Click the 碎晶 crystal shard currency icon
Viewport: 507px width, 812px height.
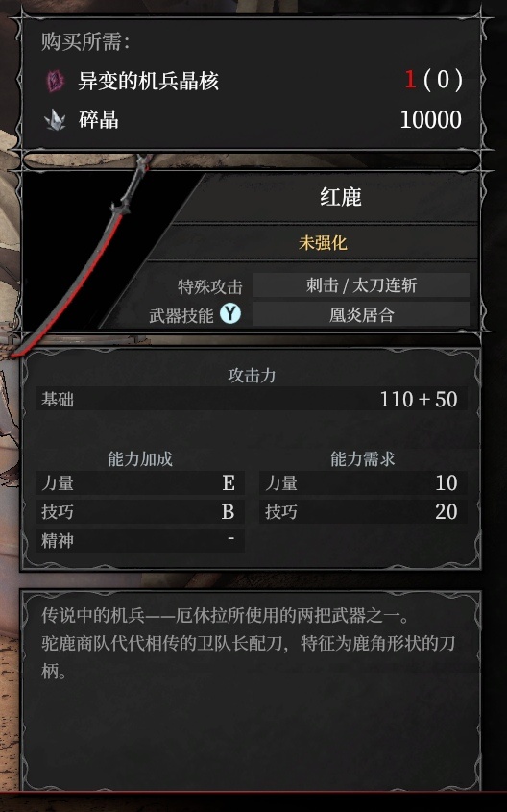point(55,120)
